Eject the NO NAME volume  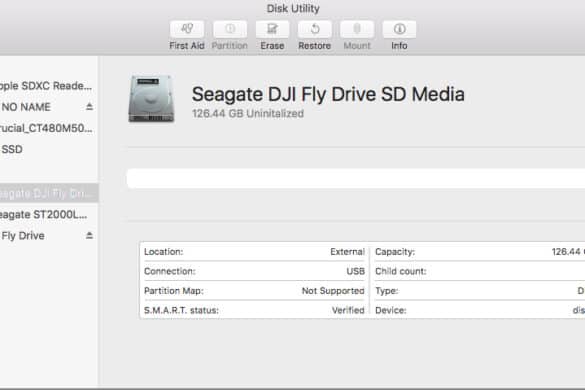point(89,107)
